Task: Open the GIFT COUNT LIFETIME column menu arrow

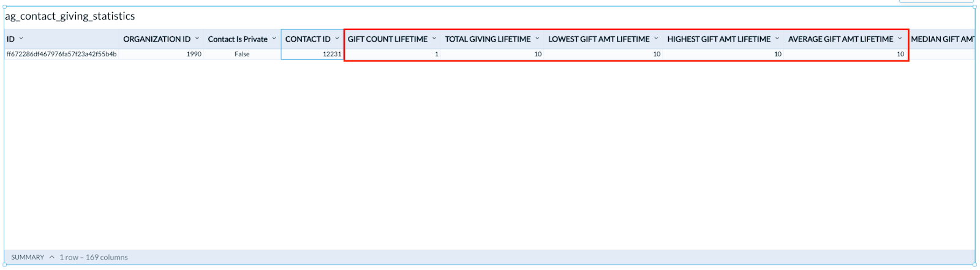Action: [434, 39]
